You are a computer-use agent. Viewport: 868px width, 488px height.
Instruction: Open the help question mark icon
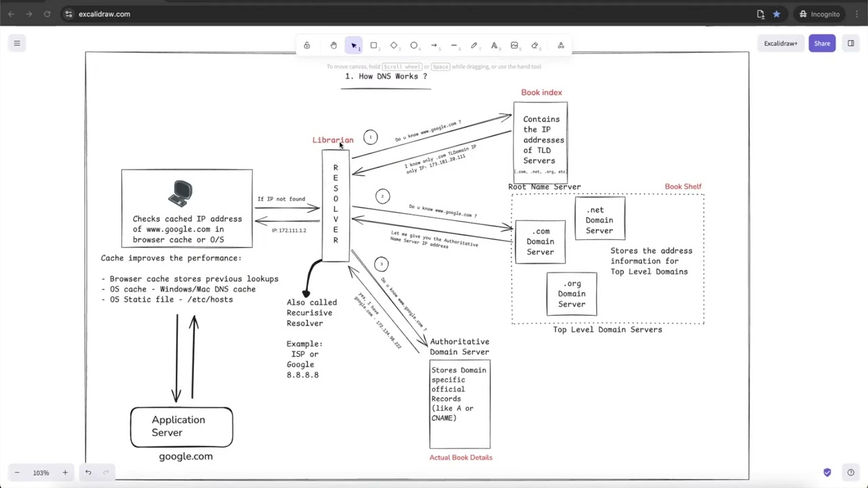(x=850, y=472)
